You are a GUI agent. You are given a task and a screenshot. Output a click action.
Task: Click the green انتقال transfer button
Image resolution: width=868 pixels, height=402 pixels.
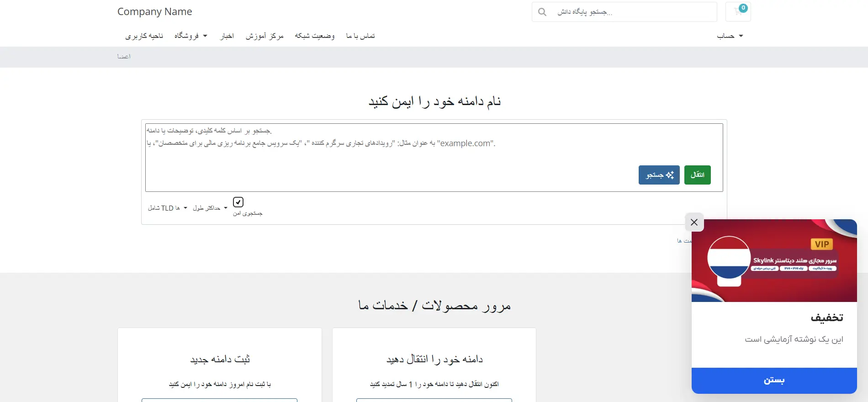point(697,175)
